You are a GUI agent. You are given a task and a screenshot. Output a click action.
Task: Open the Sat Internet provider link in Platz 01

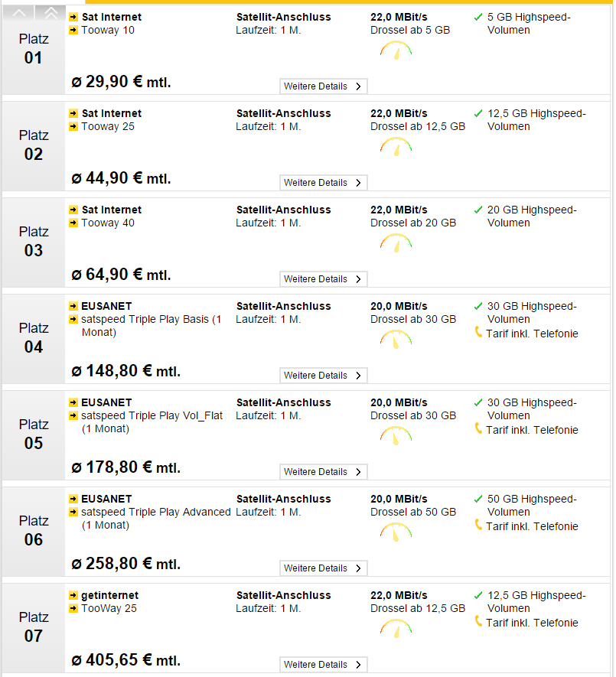pos(112,17)
